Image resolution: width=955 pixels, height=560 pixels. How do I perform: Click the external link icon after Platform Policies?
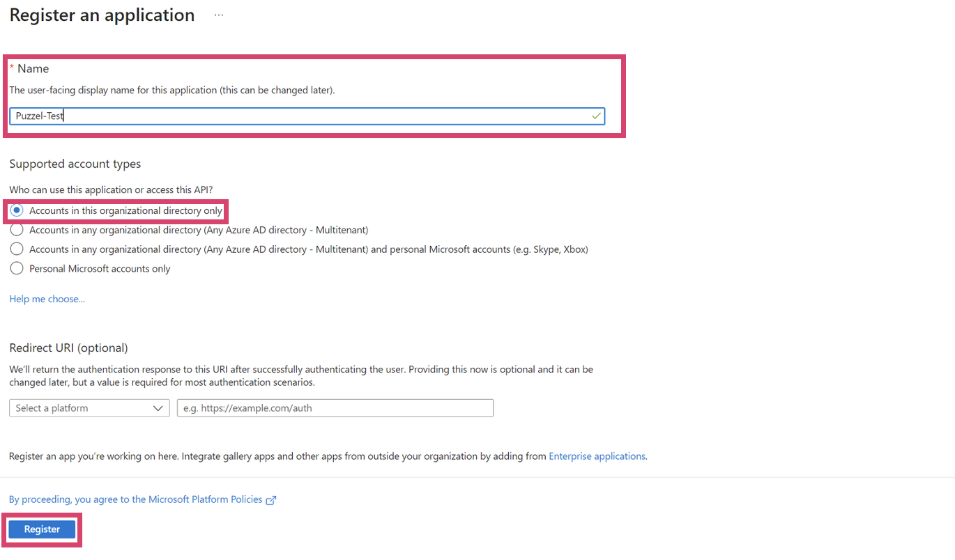pyautogui.click(x=272, y=500)
